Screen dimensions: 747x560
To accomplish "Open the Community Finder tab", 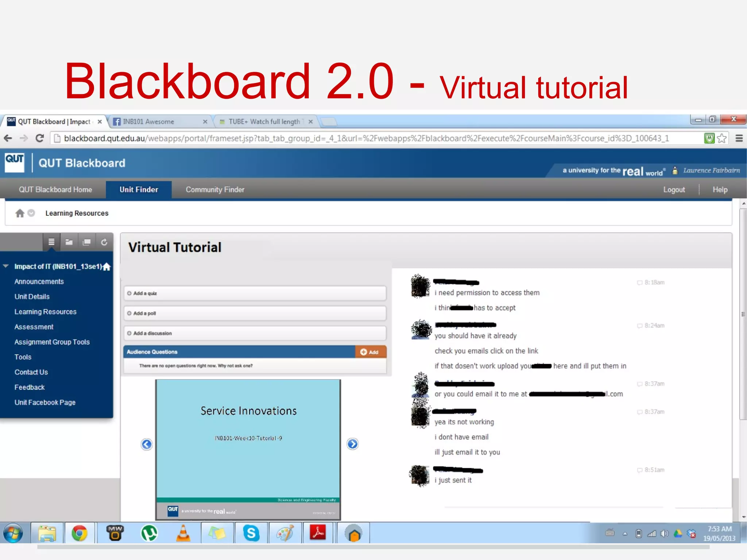I will (x=215, y=190).
